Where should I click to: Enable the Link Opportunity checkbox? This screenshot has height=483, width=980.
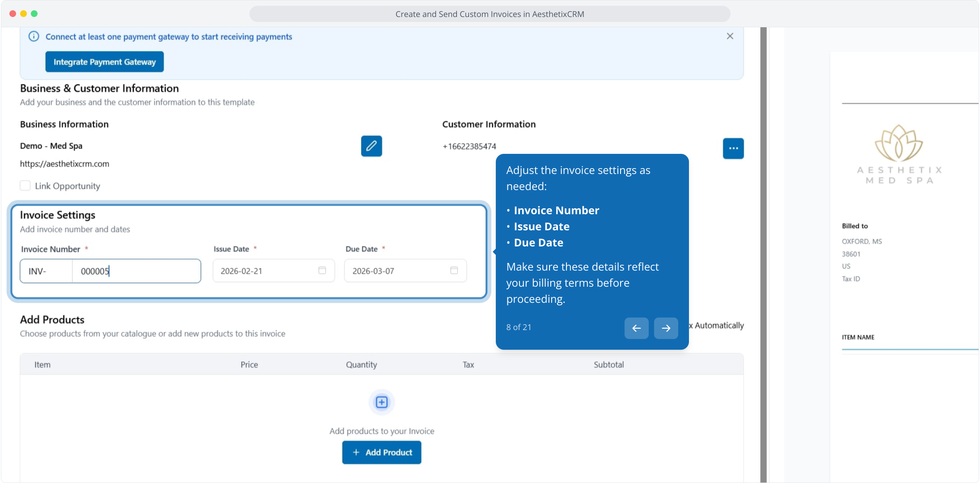coord(25,186)
